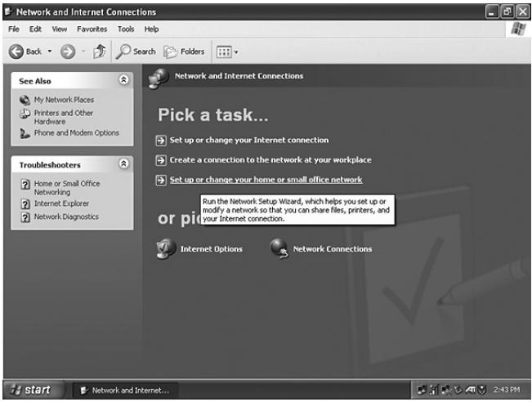Click the ATI tray icon

(470, 390)
